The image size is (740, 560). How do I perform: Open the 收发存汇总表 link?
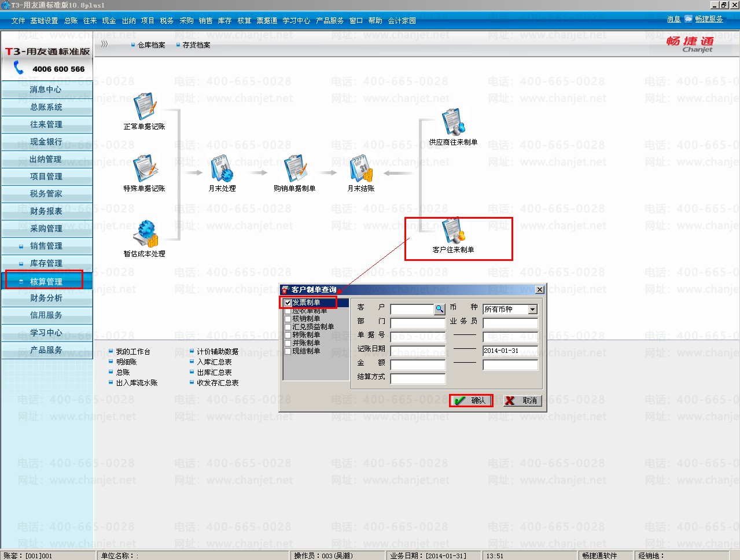(218, 383)
